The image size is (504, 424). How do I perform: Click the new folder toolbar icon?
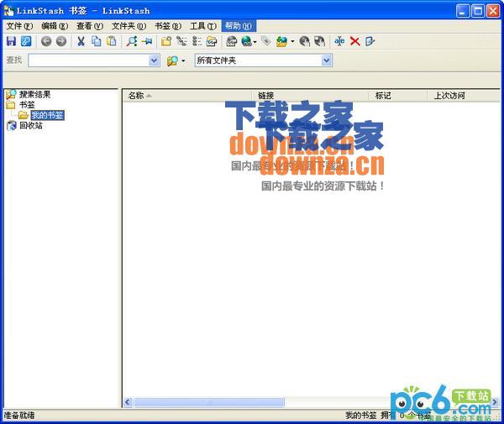pos(166,41)
